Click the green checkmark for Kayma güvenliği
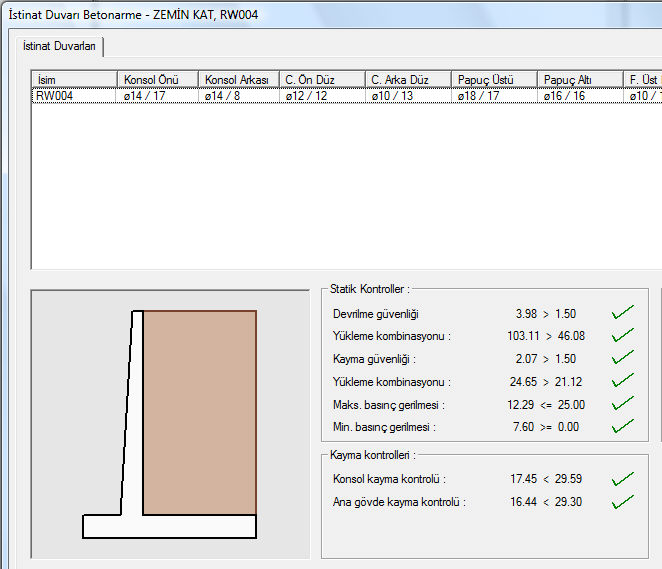The image size is (662, 569). pyautogui.click(x=623, y=358)
